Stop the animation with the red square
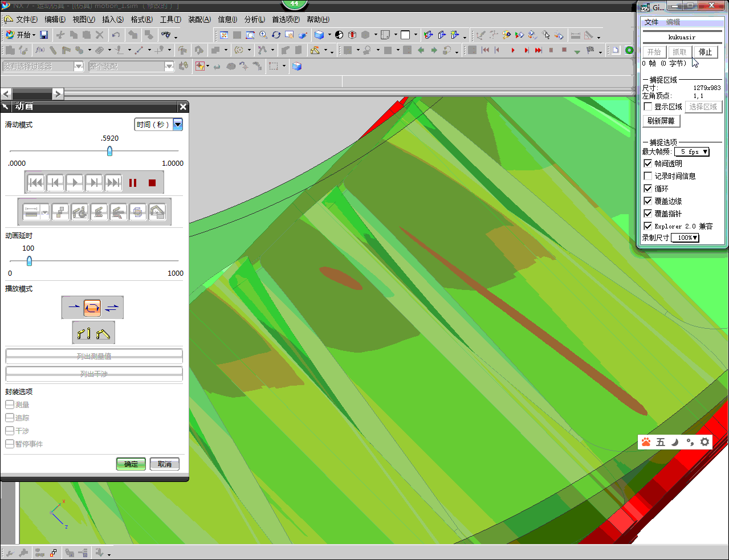729x560 pixels. click(x=152, y=183)
